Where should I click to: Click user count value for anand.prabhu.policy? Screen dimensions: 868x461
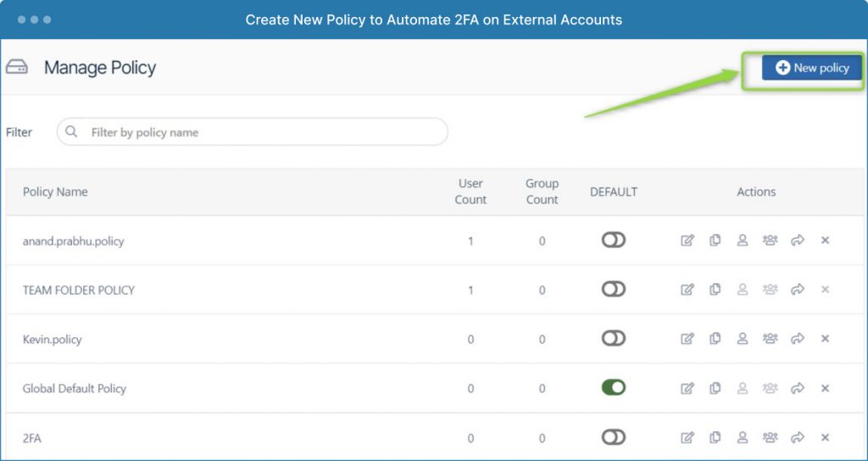pos(470,242)
